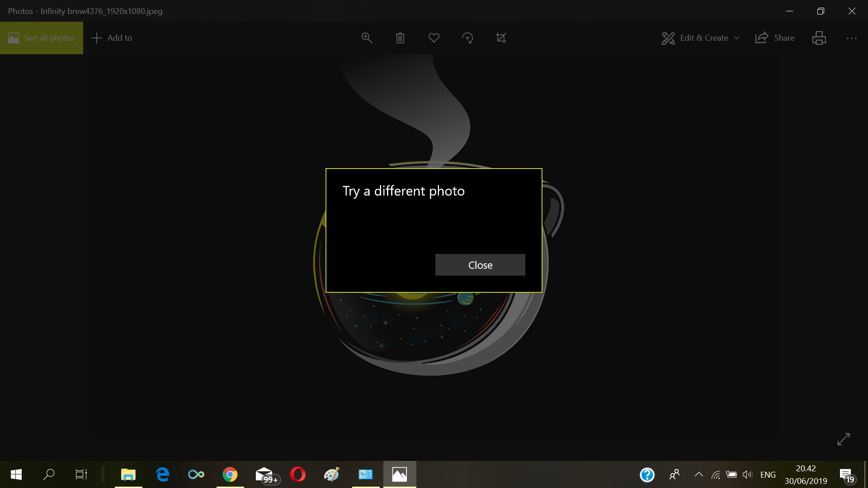868x488 pixels.
Task: Open Wi-Fi network settings icon
Action: 716,474
